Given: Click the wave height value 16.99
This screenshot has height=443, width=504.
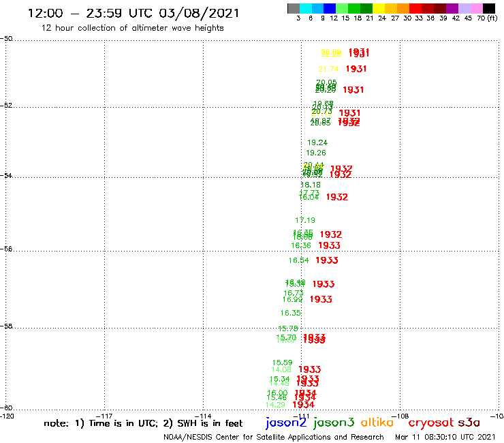Looking at the screenshot, I should [292, 299].
